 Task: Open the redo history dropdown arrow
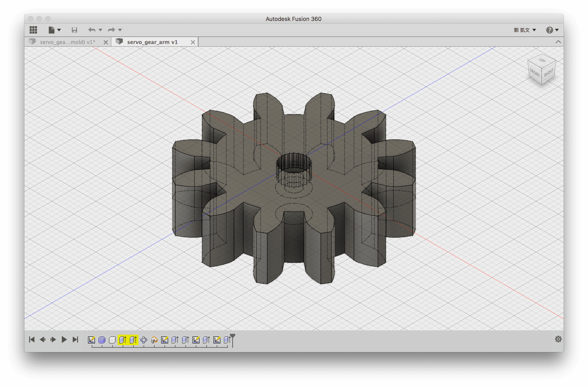(x=120, y=30)
